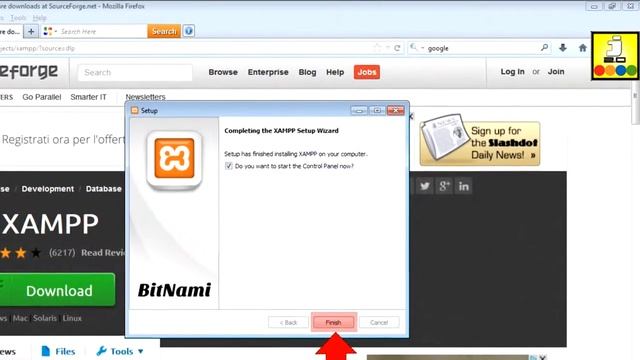Open the Help menu in Firefox menu bar
640x360 pixels.
coord(40,18)
